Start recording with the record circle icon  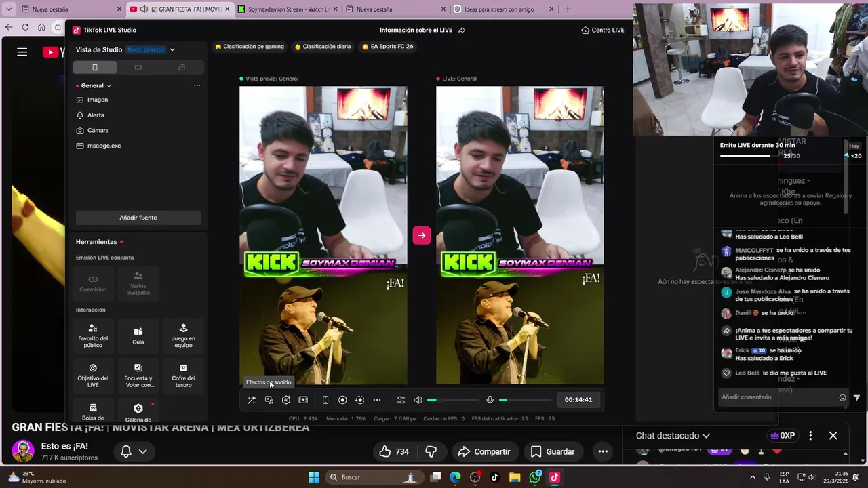pos(342,400)
